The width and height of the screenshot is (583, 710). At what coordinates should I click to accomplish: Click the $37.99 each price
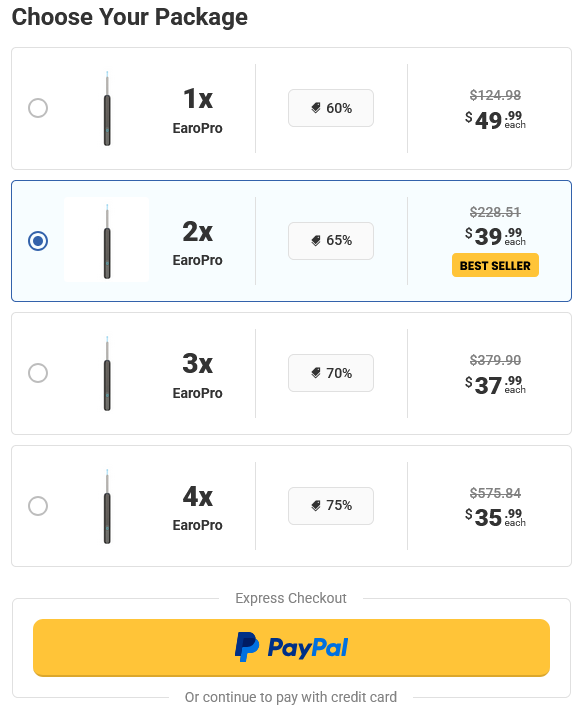495,385
